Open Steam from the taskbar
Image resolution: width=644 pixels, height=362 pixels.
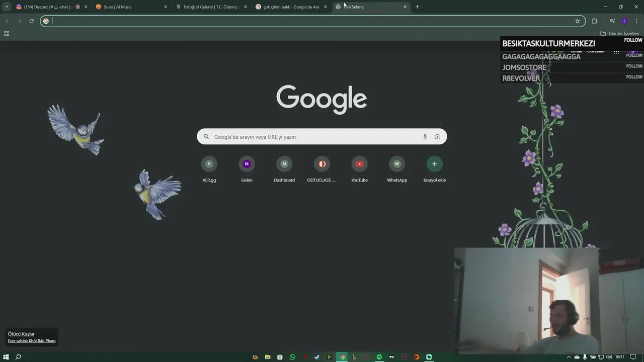pos(317,357)
